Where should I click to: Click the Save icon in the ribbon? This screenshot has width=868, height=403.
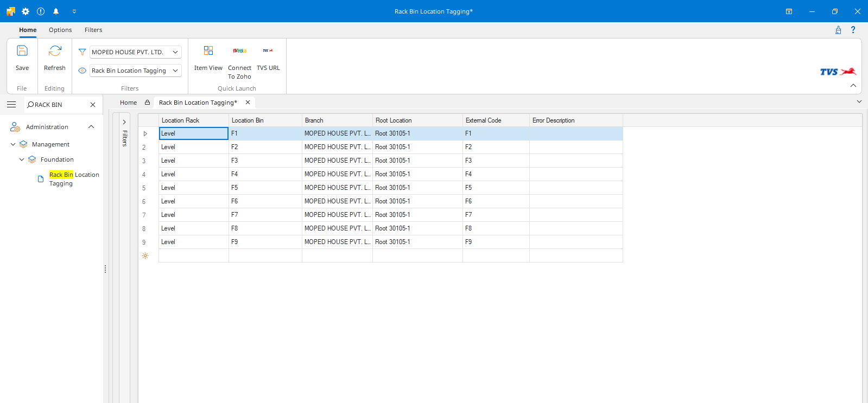[22, 52]
